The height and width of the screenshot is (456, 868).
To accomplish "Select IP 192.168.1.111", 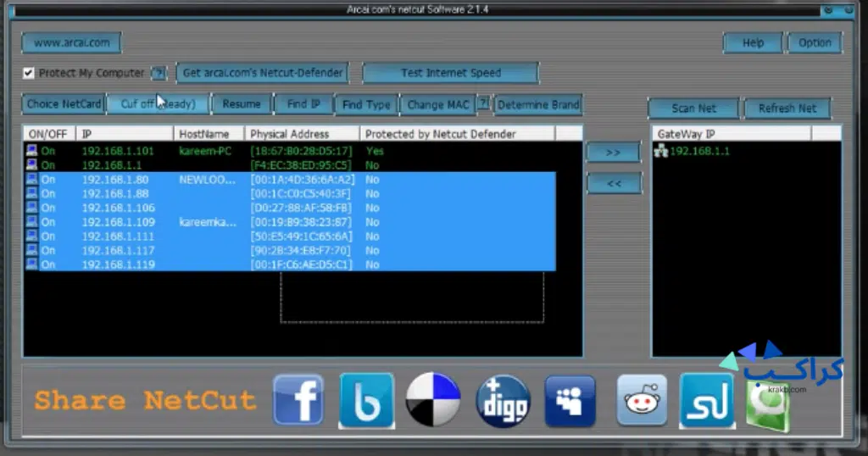I will (118, 236).
